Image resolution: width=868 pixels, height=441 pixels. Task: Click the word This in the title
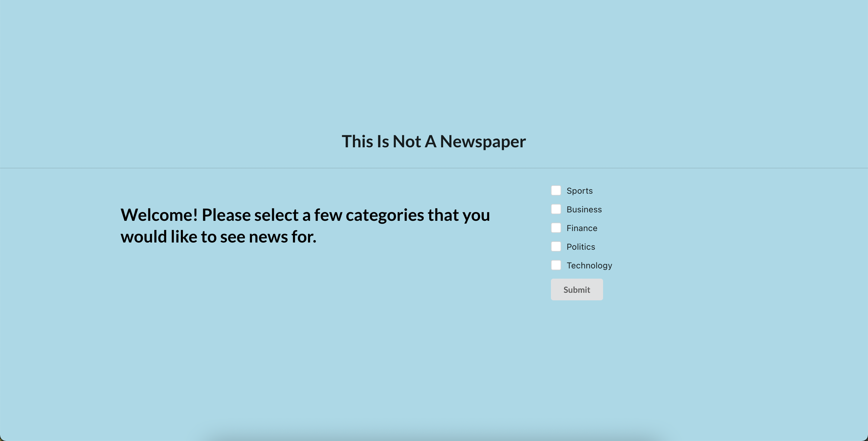[357, 142]
